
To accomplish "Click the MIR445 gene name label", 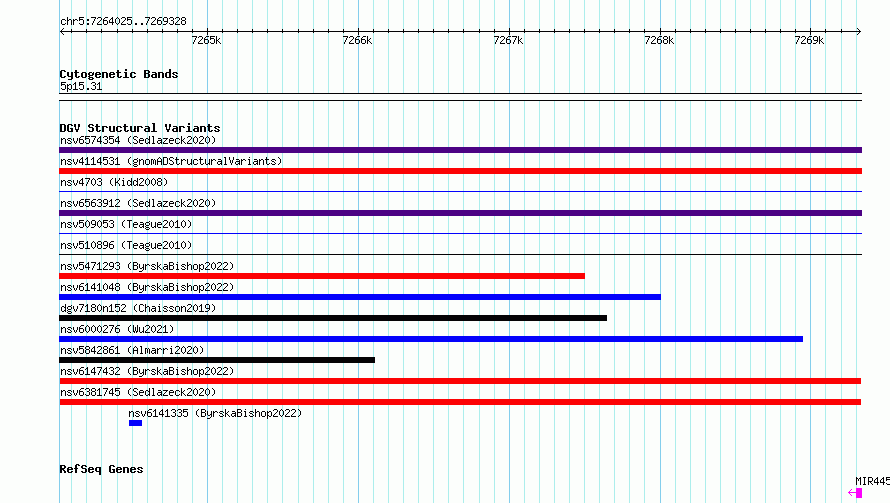I will pos(872,481).
